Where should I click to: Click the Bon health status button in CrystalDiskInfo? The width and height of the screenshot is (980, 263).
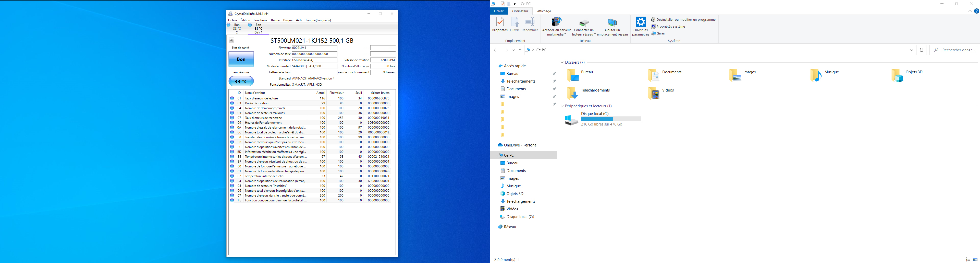coord(241,60)
